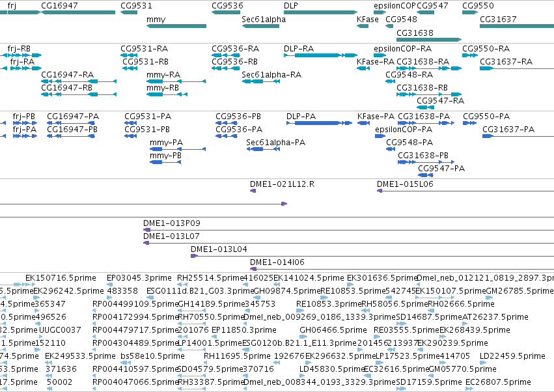Click the CG9550 gene arrow
The width and height of the screenshot is (554, 392).
[470, 12]
